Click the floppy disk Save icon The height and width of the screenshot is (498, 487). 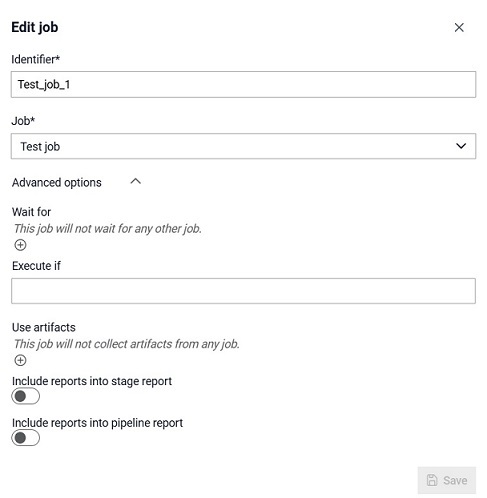(432, 480)
